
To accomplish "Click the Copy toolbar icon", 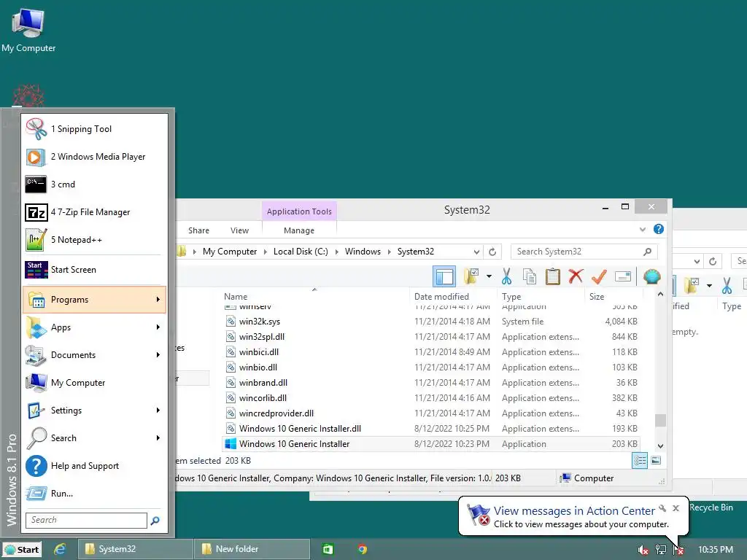I will pos(530,276).
